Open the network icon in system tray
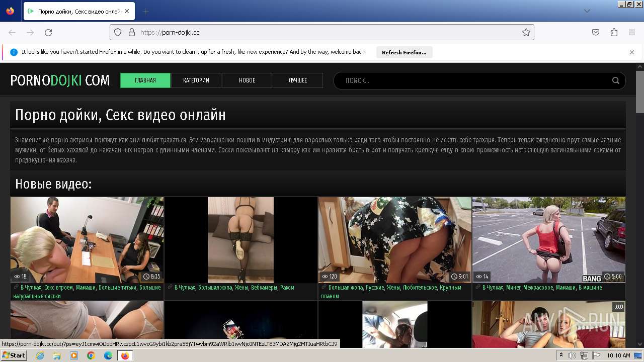 584,355
